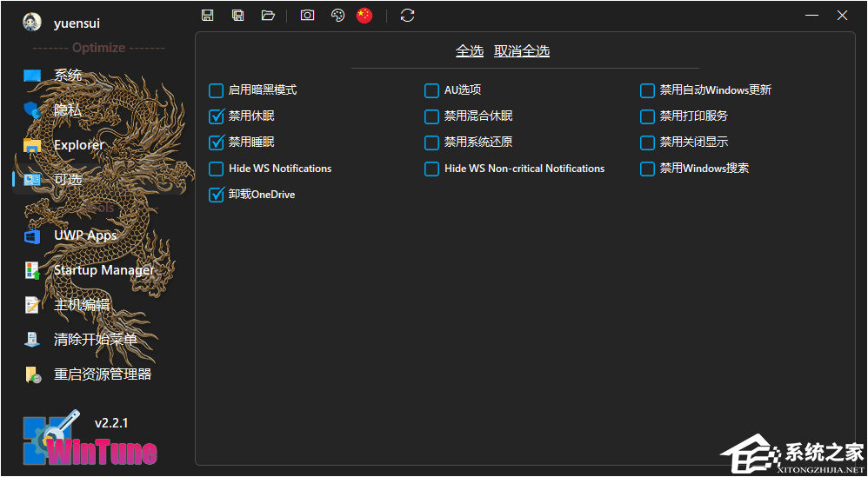Click the 全选 select-all link
Viewport: 868px width, 477px height.
click(470, 51)
